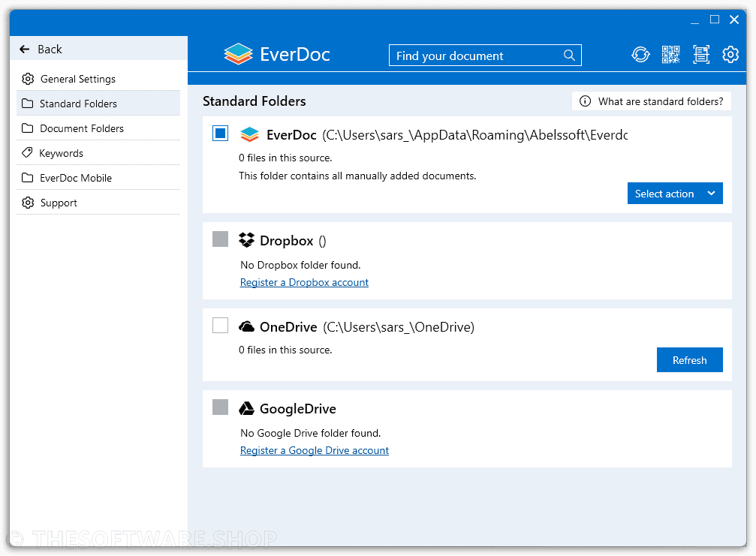Maximize the EverDoc window
This screenshot has height=556, width=756.
tap(715, 20)
